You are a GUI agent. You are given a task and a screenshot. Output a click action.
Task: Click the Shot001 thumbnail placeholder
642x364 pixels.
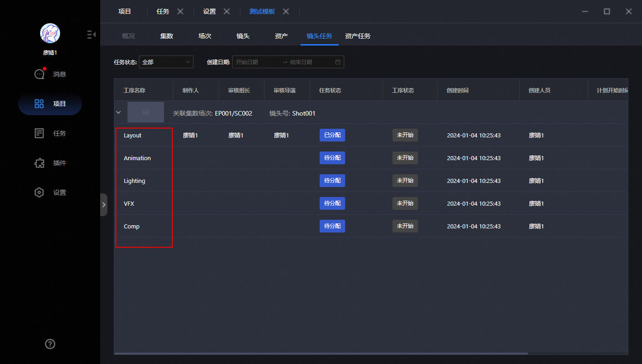click(146, 112)
